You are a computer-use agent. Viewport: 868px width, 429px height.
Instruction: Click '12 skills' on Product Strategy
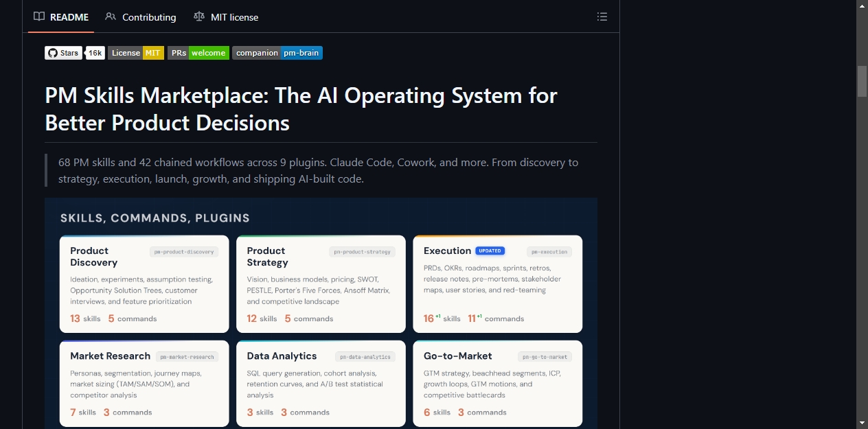pos(262,318)
